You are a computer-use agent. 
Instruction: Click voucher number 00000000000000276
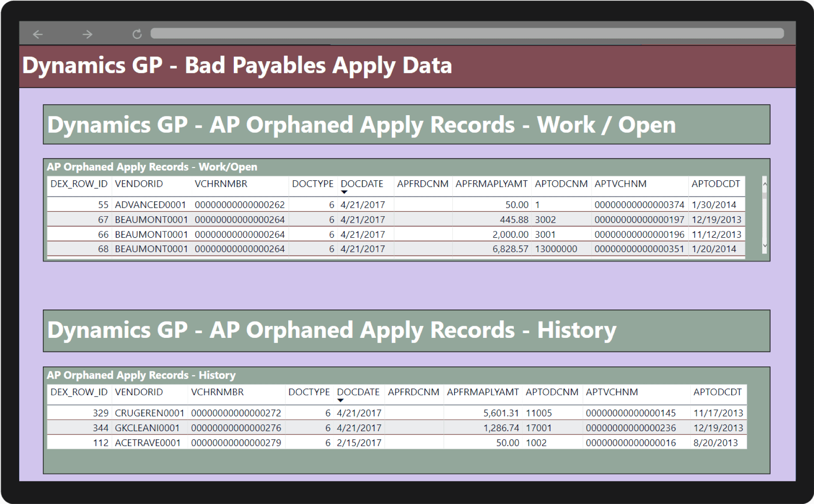point(236,428)
